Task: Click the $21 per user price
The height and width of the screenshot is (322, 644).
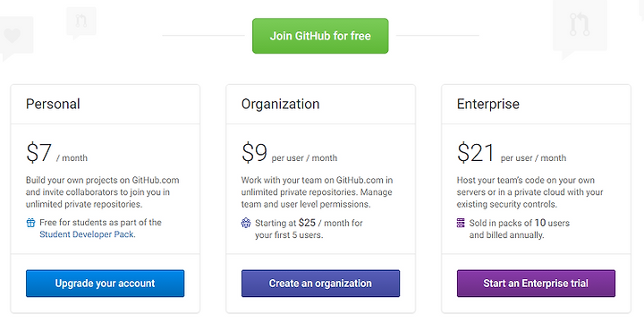Action: 512,153
